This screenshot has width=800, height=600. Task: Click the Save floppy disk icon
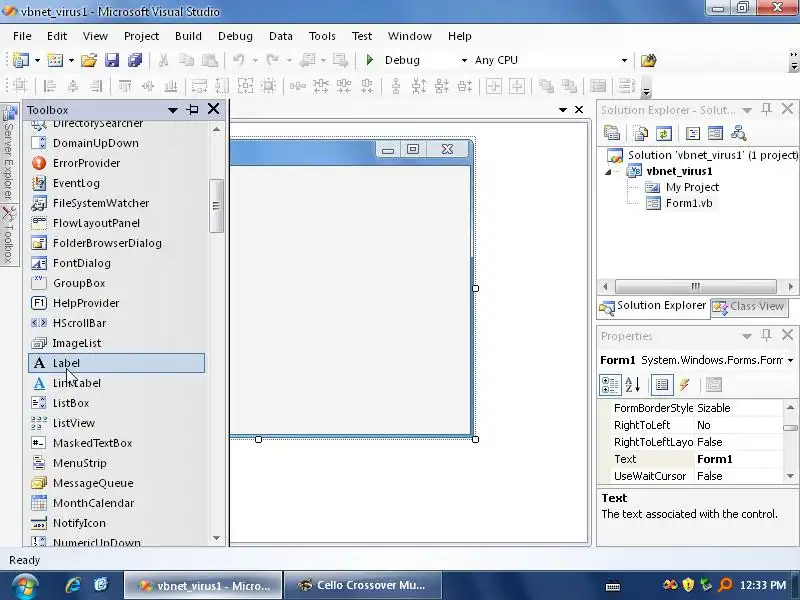coord(112,60)
